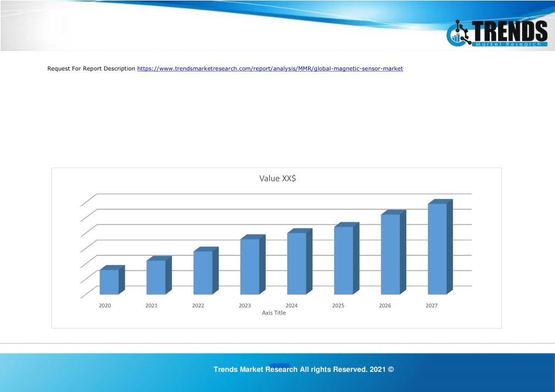The width and height of the screenshot is (555, 392).
Task: Select the 2023 axis label
Action: pyautogui.click(x=245, y=306)
